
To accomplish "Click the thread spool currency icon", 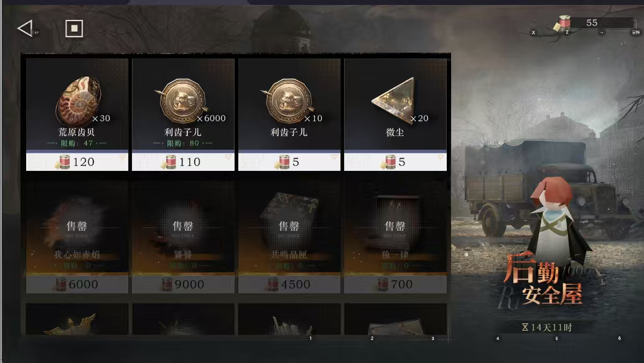I will [563, 23].
